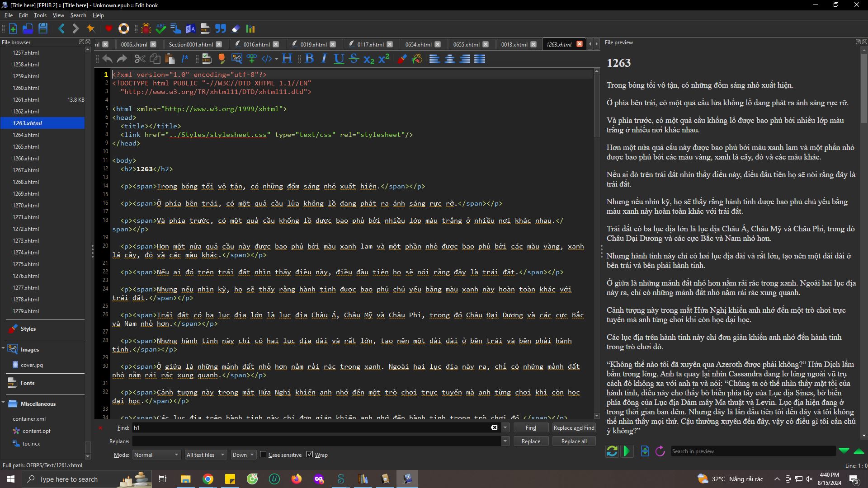
Task: Open the Reports bar chart icon
Action: (250, 29)
